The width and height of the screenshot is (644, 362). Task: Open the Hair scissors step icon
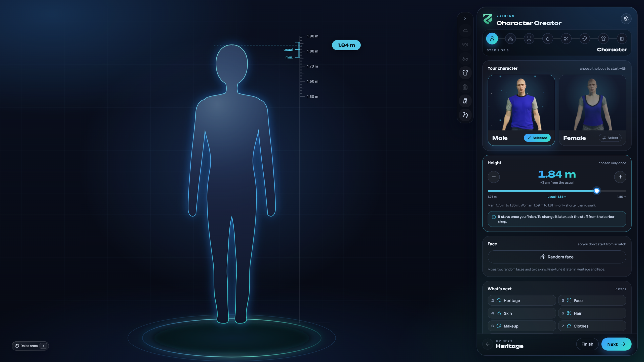click(566, 39)
